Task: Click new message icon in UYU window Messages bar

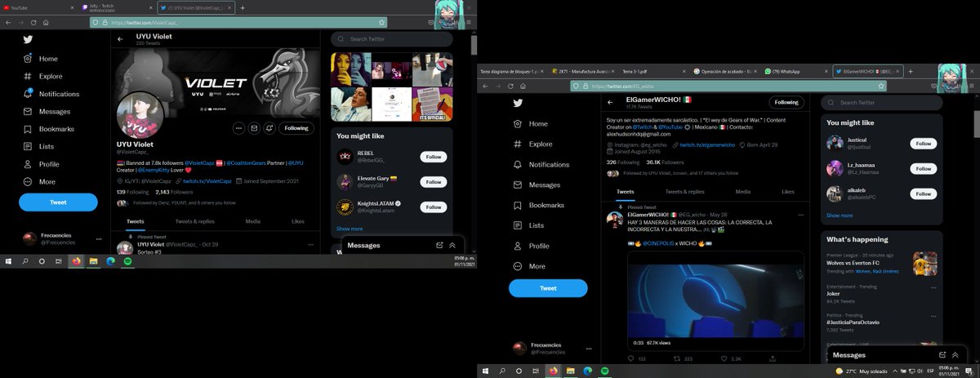Action: (x=439, y=245)
